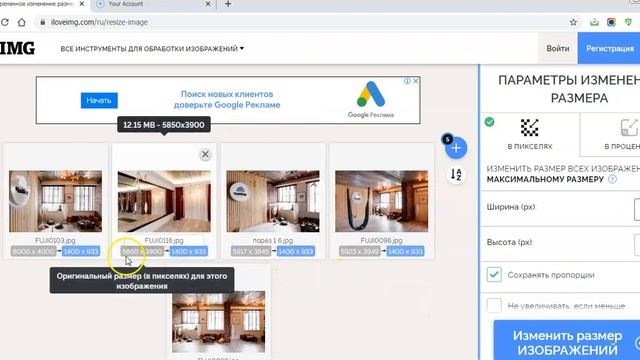
Task: Click the percent resize icon
Action: tap(629, 128)
